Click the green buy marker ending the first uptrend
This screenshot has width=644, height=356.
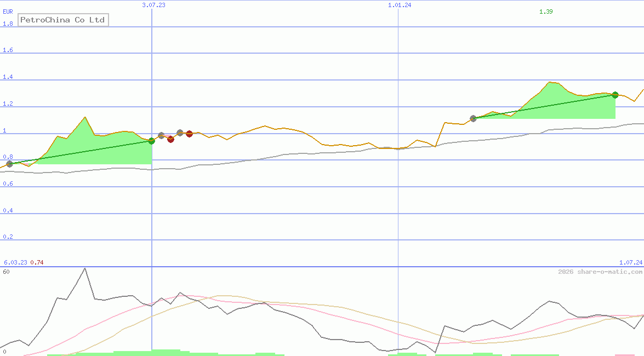click(151, 141)
